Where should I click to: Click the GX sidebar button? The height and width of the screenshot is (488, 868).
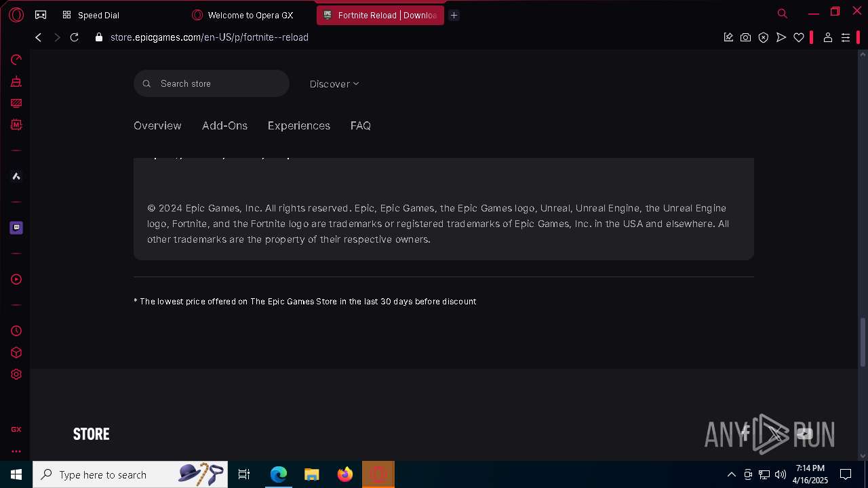[x=16, y=429]
